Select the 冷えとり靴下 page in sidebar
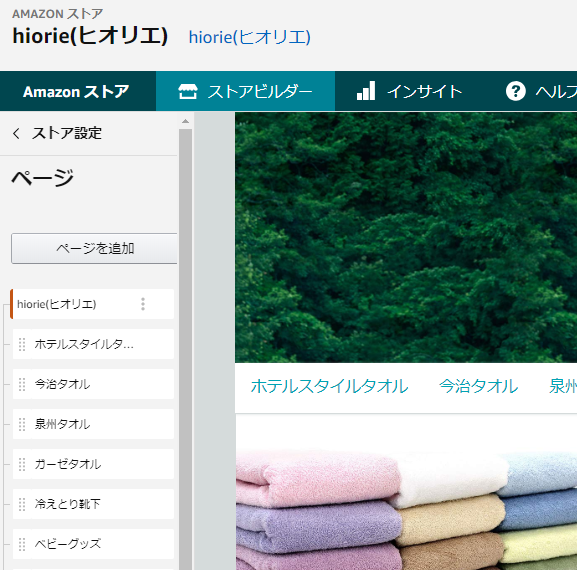This screenshot has height=570, width=577. [x=93, y=504]
